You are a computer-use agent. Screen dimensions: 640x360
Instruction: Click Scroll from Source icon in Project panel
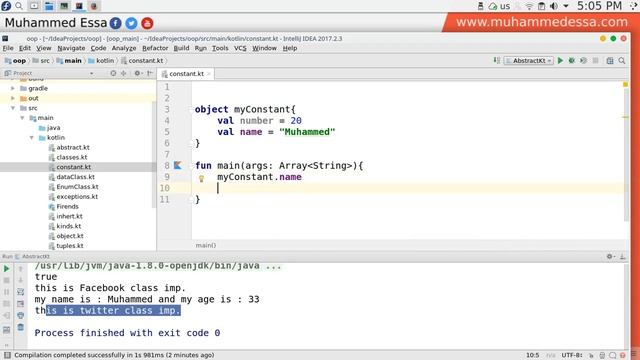113,73
